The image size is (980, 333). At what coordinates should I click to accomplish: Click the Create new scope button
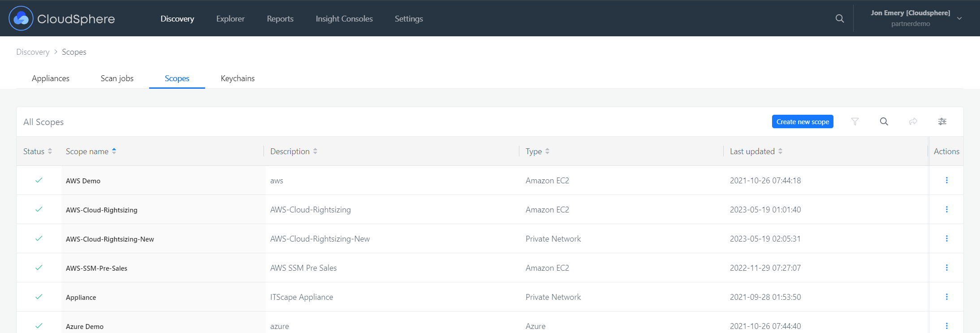coord(803,121)
